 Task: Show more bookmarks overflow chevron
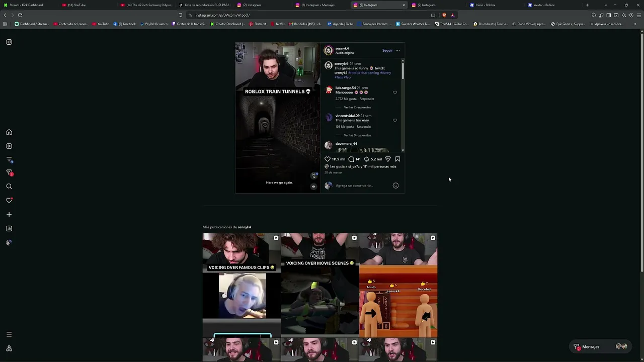tap(634, 24)
